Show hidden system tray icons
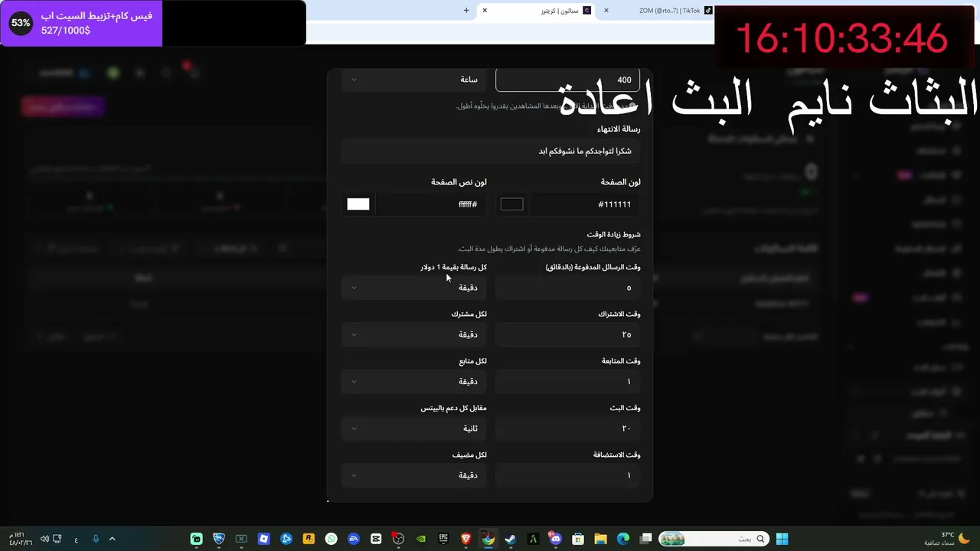Image resolution: width=980 pixels, height=551 pixels. (x=112, y=539)
